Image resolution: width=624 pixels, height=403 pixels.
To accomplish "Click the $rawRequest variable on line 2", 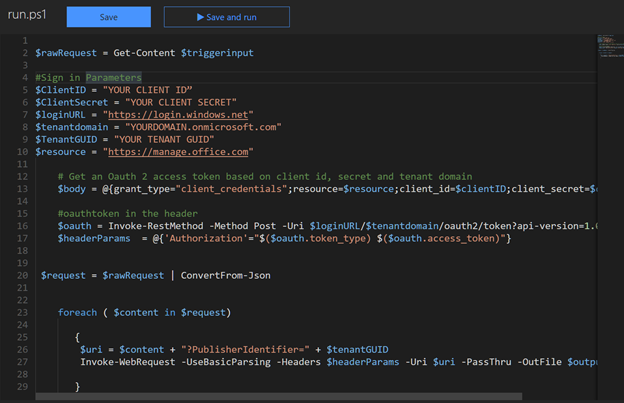I will [66, 53].
